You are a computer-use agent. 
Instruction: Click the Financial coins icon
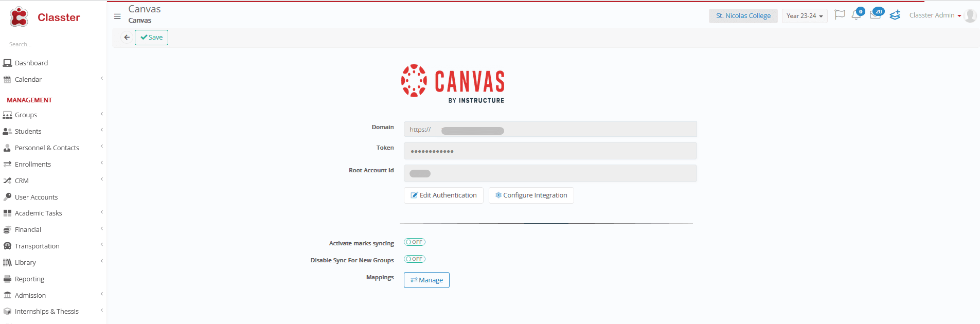pyautogui.click(x=7, y=230)
